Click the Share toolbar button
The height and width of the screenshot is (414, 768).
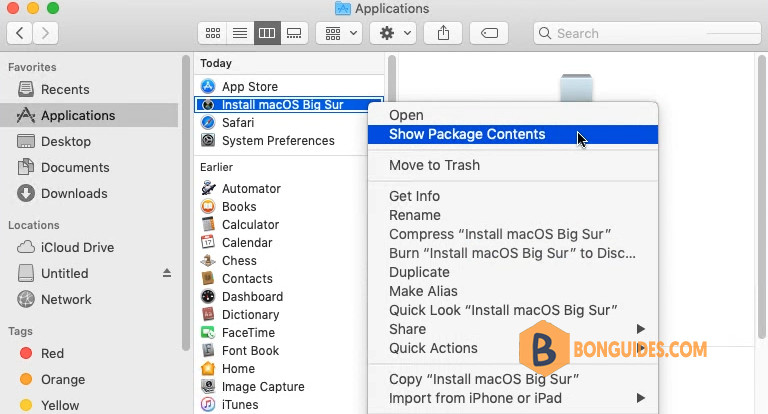click(x=443, y=33)
